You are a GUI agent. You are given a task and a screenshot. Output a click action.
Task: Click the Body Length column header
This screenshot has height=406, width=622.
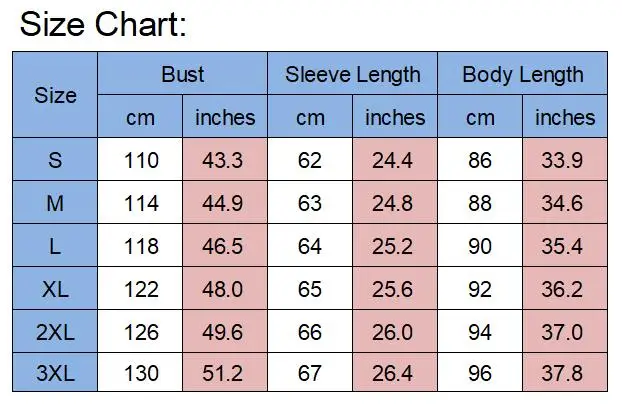(522, 73)
